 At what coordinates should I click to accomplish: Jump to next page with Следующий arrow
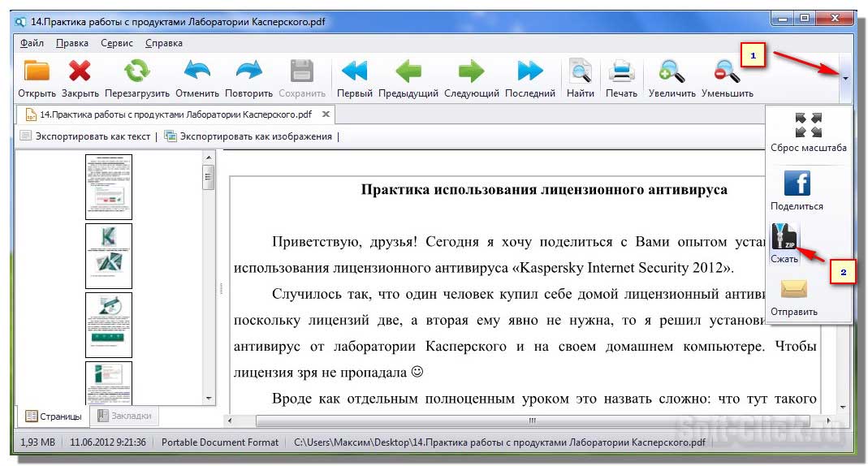point(471,71)
